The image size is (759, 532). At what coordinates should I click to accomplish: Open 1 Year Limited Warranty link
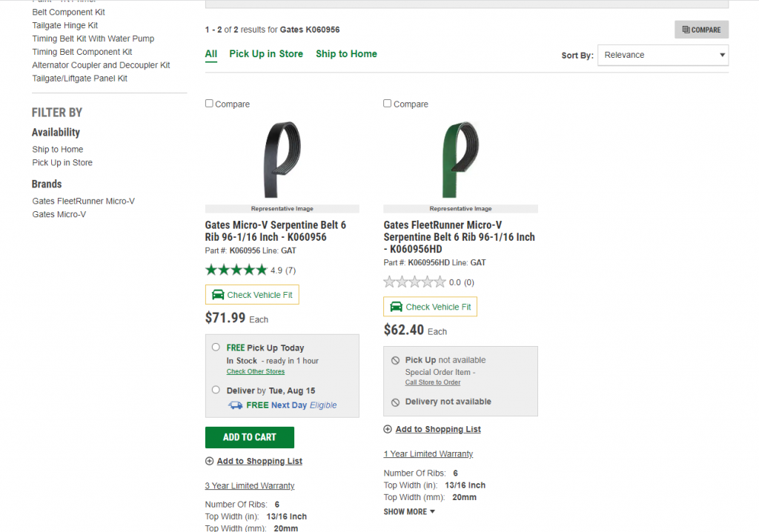(428, 453)
